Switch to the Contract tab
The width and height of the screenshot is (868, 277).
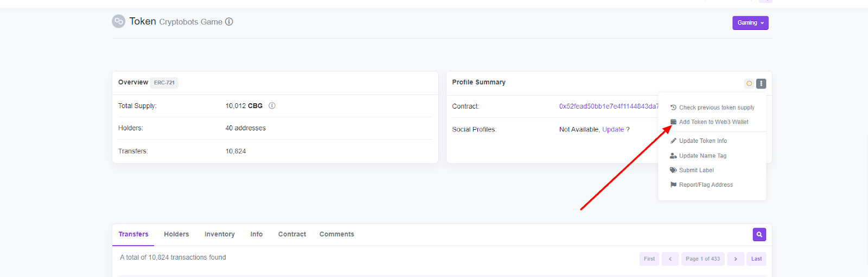292,235
